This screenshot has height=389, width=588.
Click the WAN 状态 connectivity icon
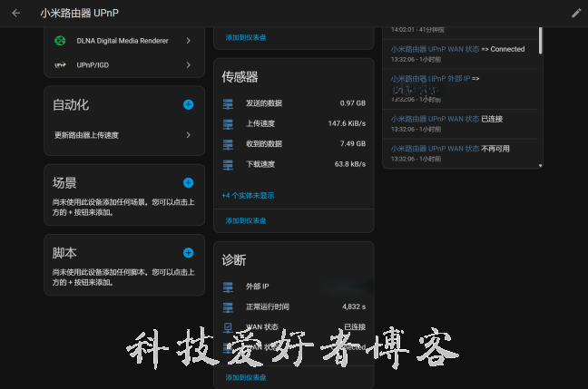228,327
